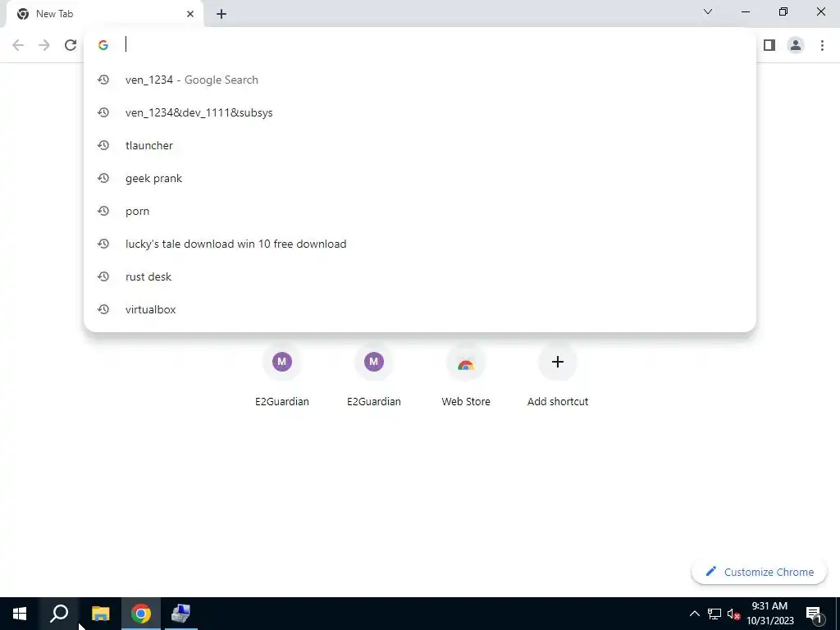
Task: Open File Explorer from the taskbar
Action: pyautogui.click(x=100, y=614)
